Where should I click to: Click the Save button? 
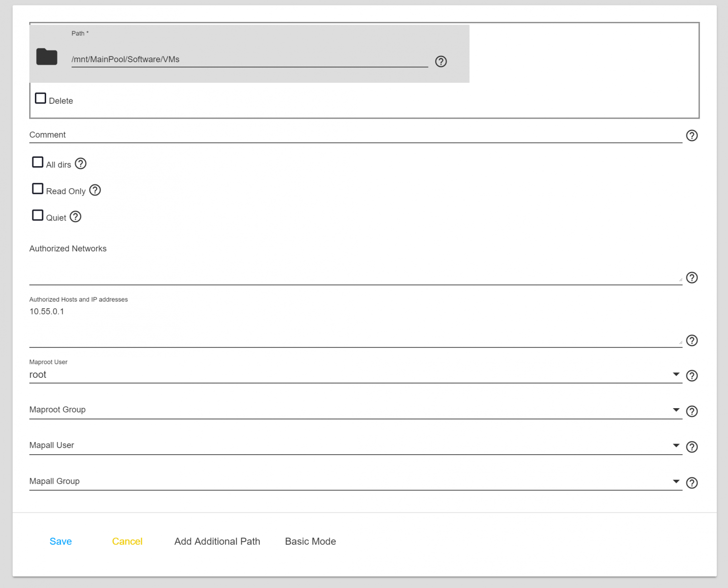pyautogui.click(x=61, y=541)
